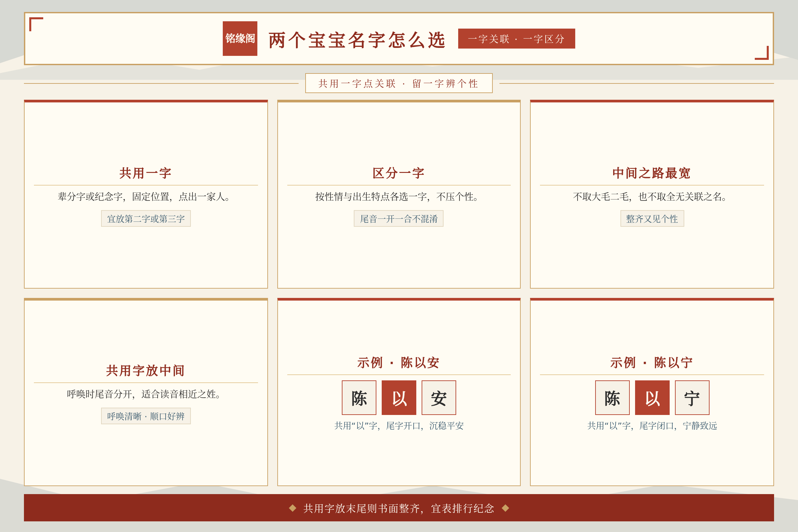Click the red 以 tile in the 陈以宁 example
The image size is (798, 532).
(x=652, y=398)
